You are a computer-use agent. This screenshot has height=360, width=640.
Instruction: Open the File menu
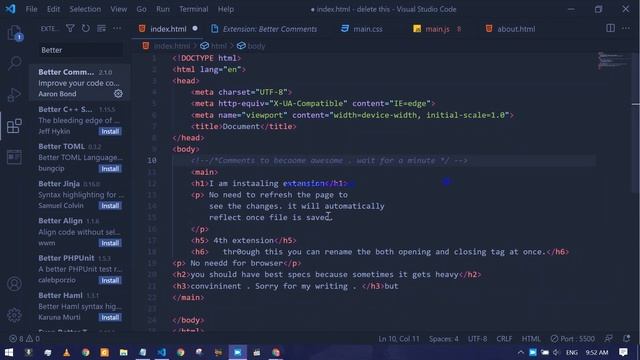31,9
